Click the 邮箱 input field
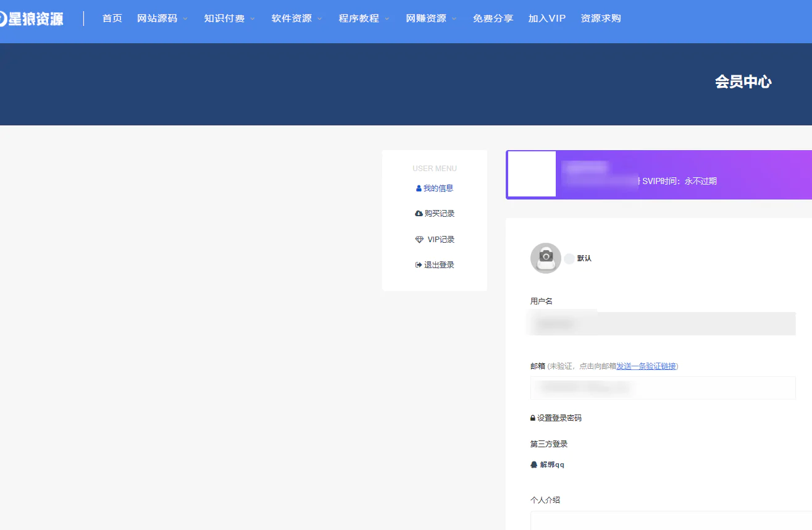This screenshot has height=530, width=812. [663, 388]
